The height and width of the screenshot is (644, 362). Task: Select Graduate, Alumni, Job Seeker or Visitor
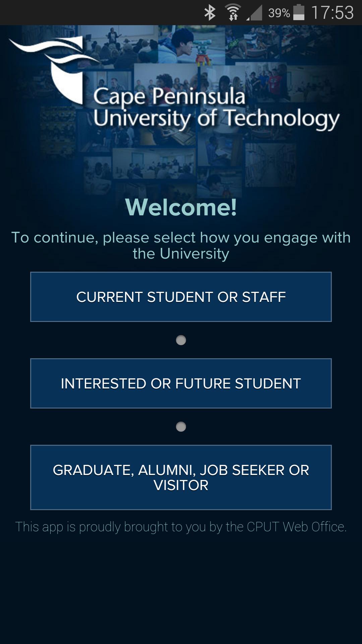pos(181,477)
